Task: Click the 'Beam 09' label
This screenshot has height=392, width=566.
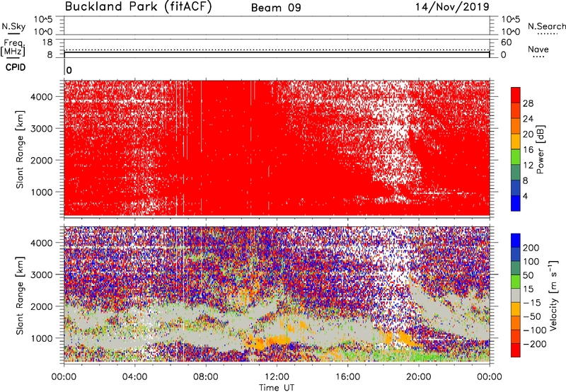Action: (x=276, y=8)
